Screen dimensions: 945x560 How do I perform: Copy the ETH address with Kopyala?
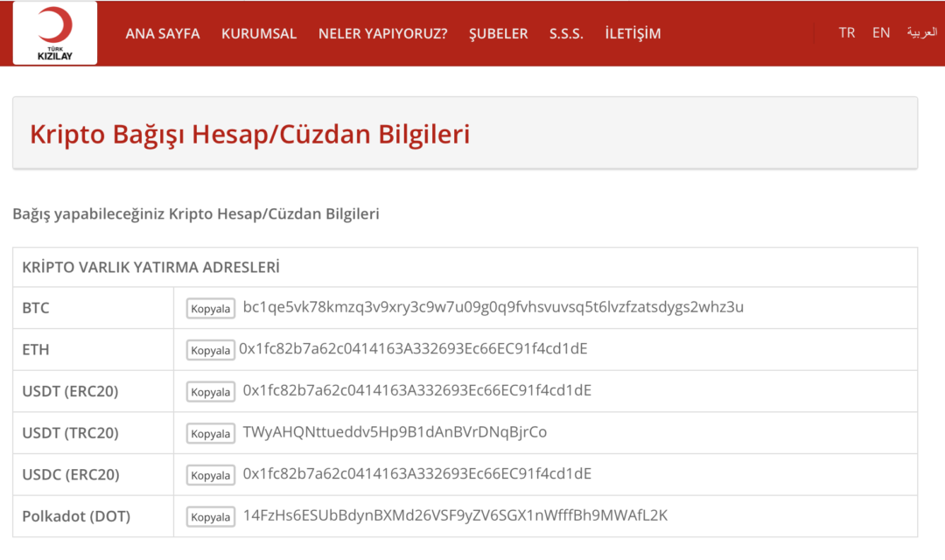coord(210,350)
